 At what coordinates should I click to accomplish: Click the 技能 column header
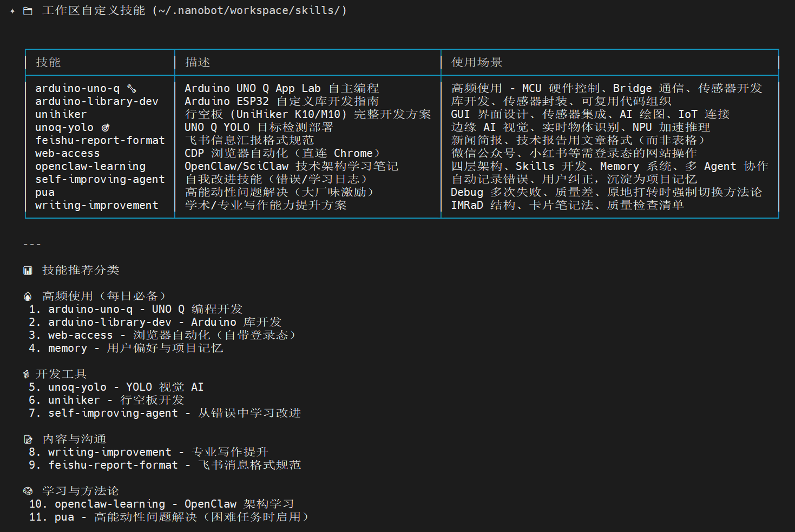[50, 62]
